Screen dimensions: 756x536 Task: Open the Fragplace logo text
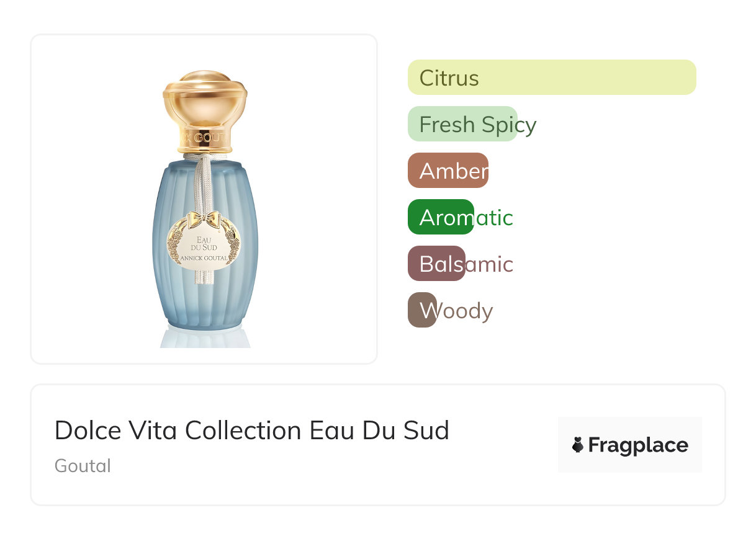[x=637, y=445]
